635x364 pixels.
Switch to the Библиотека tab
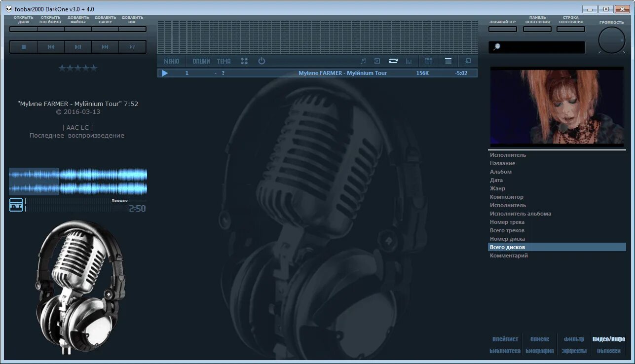pyautogui.click(x=505, y=351)
